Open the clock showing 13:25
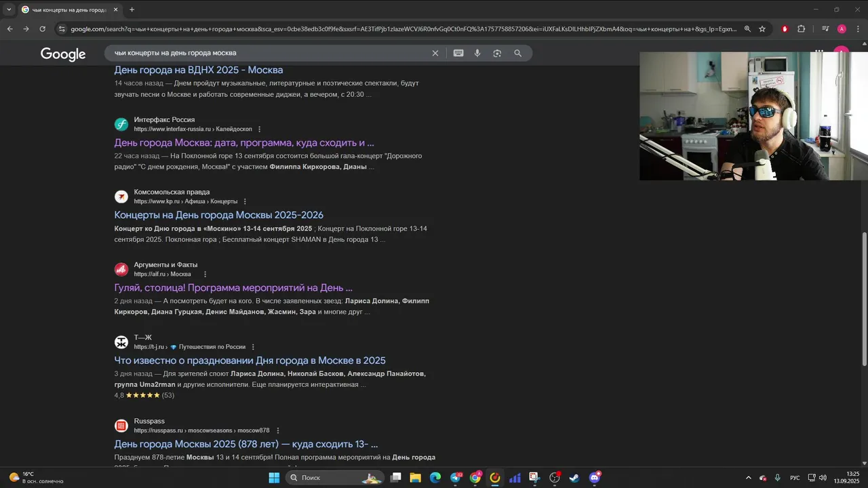The image size is (868, 488). click(848, 478)
